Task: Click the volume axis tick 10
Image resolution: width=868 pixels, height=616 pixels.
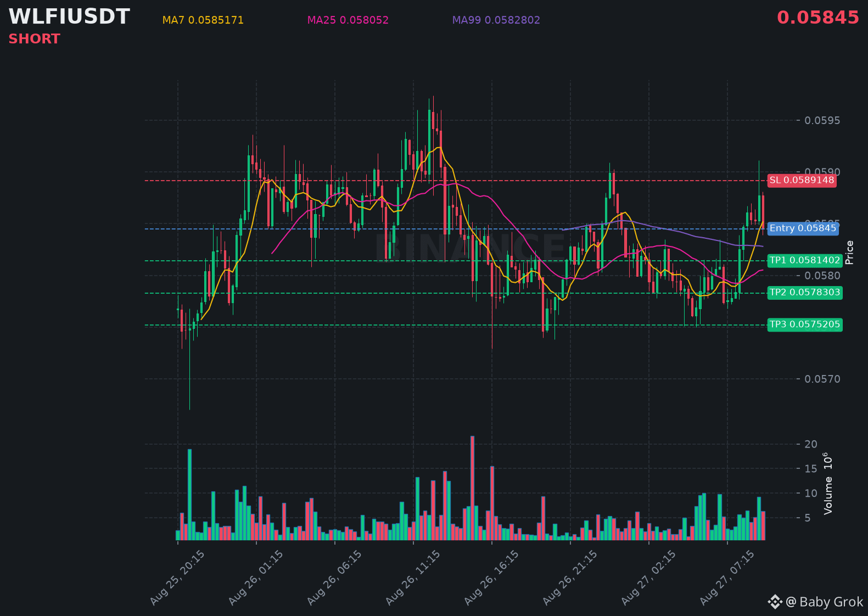Action: pyautogui.click(x=811, y=494)
